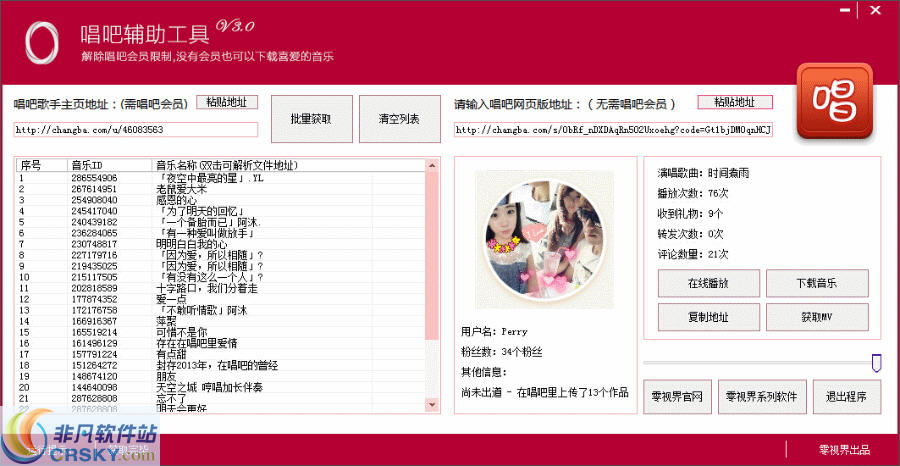
Task: Click the 音乐ID column header
Action: coord(108,165)
